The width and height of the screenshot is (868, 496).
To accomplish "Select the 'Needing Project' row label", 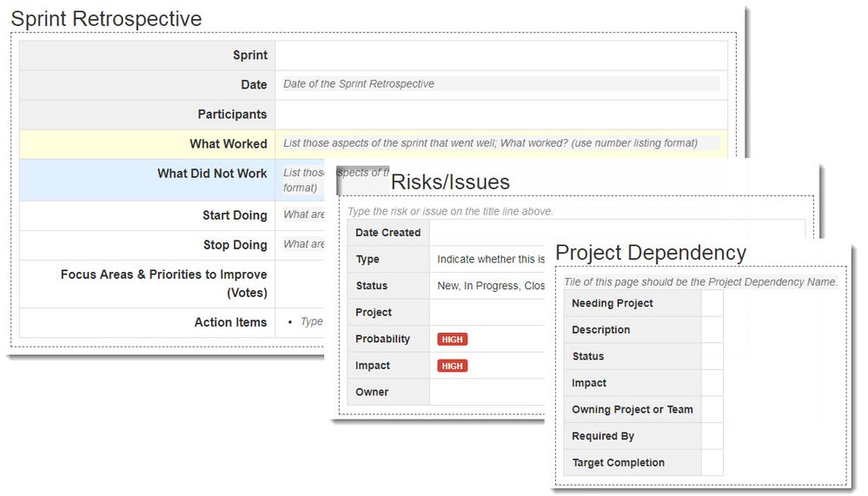I will (x=613, y=303).
